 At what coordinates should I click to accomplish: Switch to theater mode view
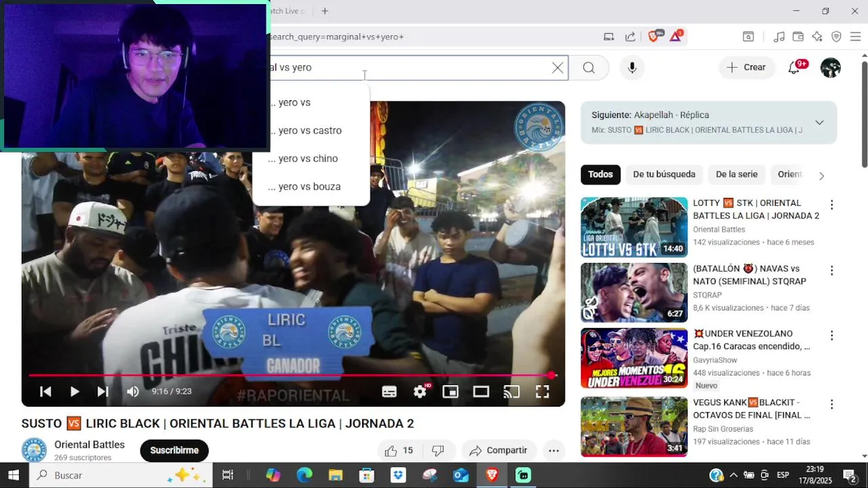point(481,391)
